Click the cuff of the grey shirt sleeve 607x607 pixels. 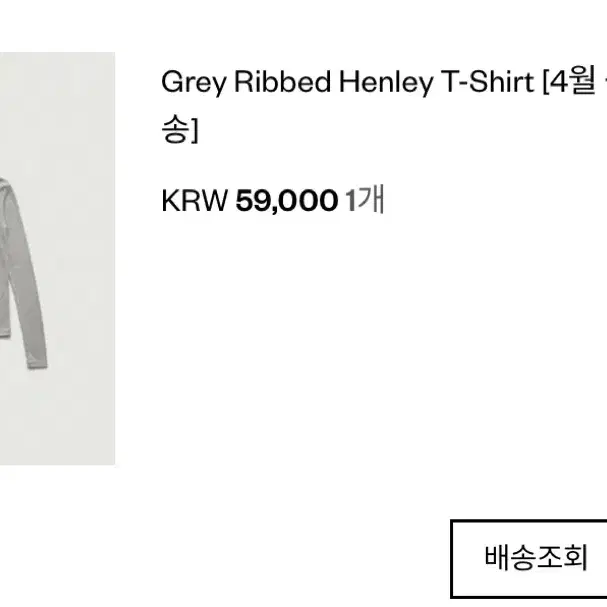click(x=37, y=361)
